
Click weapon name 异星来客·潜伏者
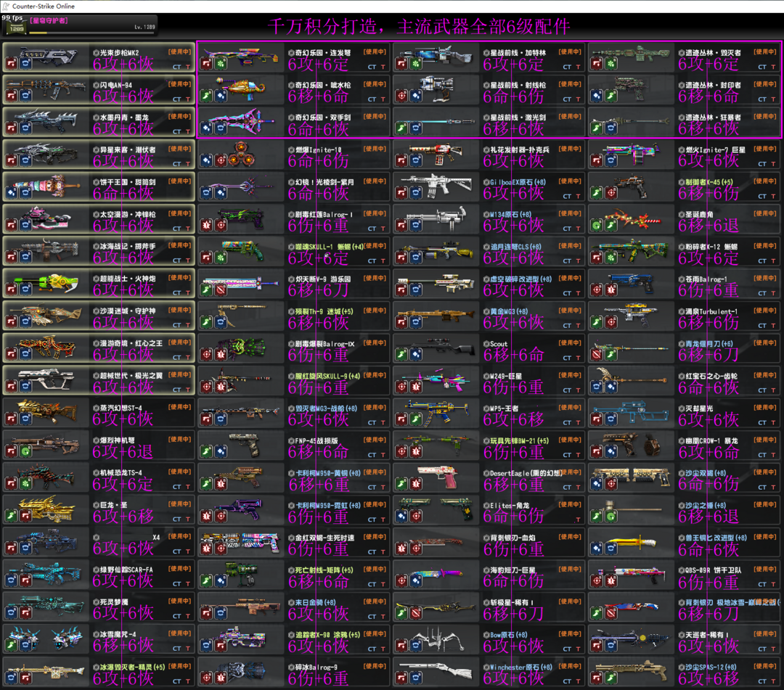(128, 149)
